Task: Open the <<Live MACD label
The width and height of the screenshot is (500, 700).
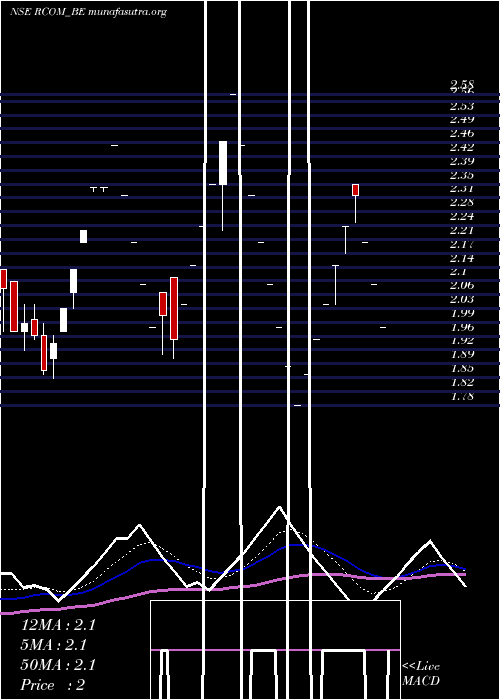Action: tap(421, 674)
